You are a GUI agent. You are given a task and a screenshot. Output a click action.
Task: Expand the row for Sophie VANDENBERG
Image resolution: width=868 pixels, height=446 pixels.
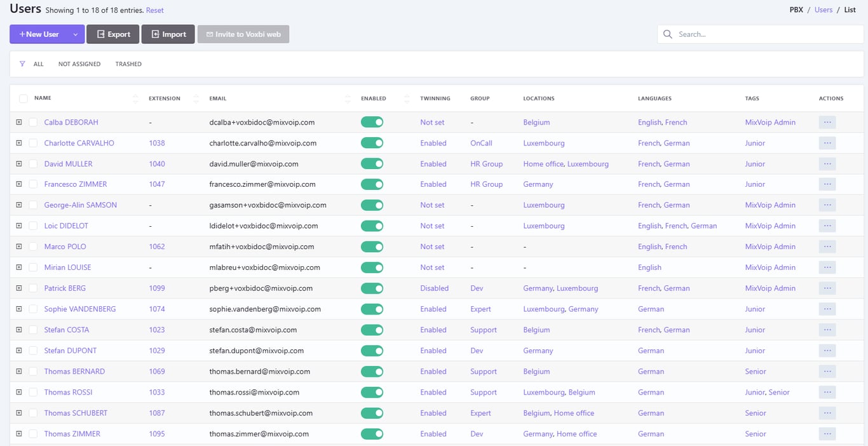[19, 309]
